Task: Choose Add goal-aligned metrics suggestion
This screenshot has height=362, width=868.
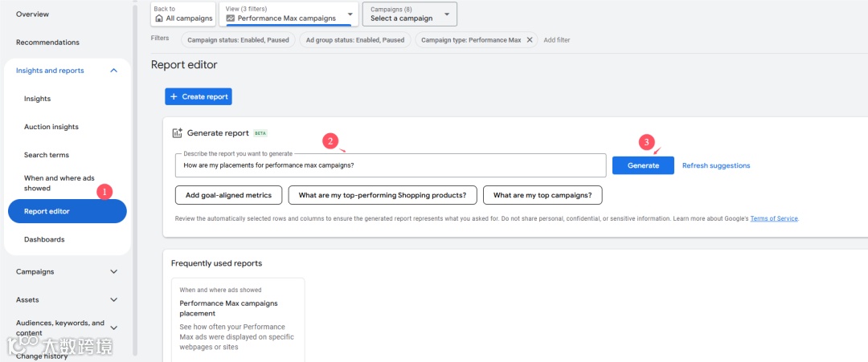Action: [x=228, y=195]
